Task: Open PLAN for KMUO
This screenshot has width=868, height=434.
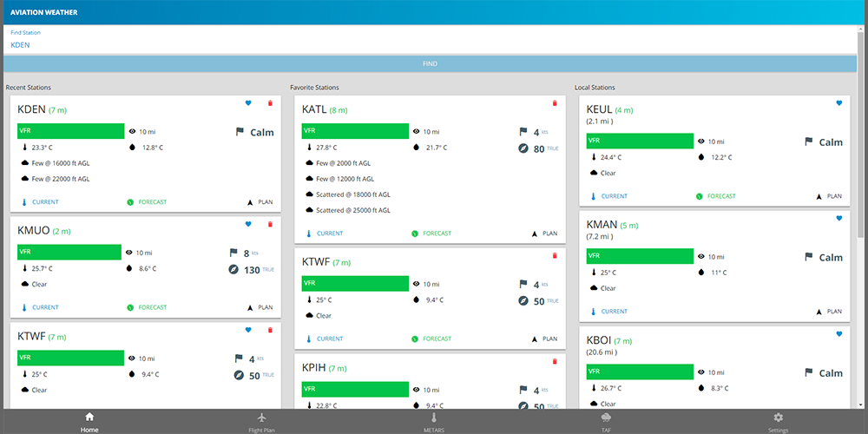Action: point(260,307)
